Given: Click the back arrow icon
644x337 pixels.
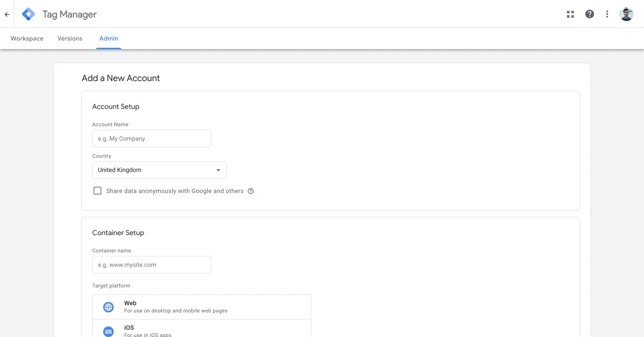Looking at the screenshot, I should point(7,14).
